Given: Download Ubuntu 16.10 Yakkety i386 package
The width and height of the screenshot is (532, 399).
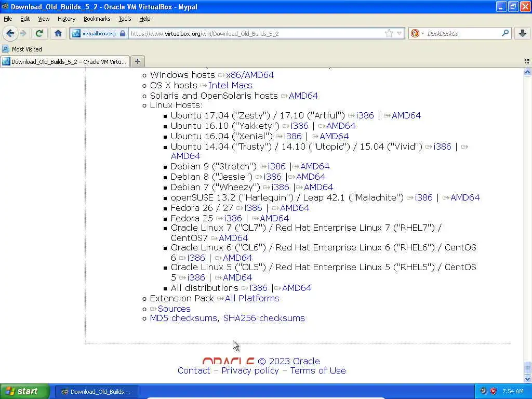Looking at the screenshot, I should (299, 126).
